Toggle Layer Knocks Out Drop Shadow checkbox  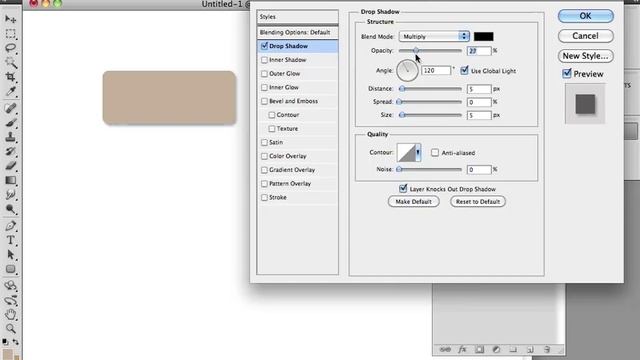pyautogui.click(x=403, y=189)
